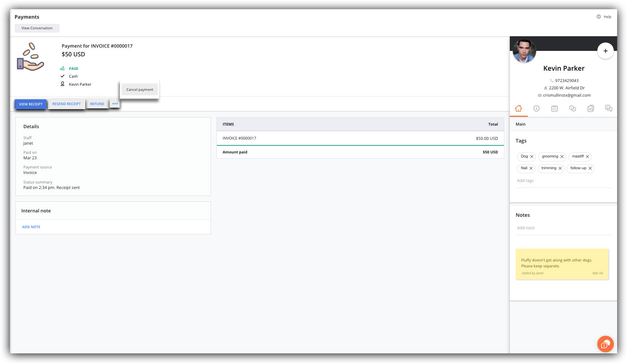Open the Help link icon
Viewport: 627px width, 364px height.
coord(598,17)
